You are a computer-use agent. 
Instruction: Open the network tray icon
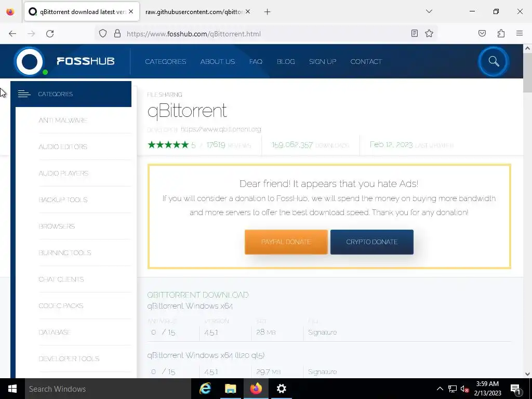coord(453,389)
